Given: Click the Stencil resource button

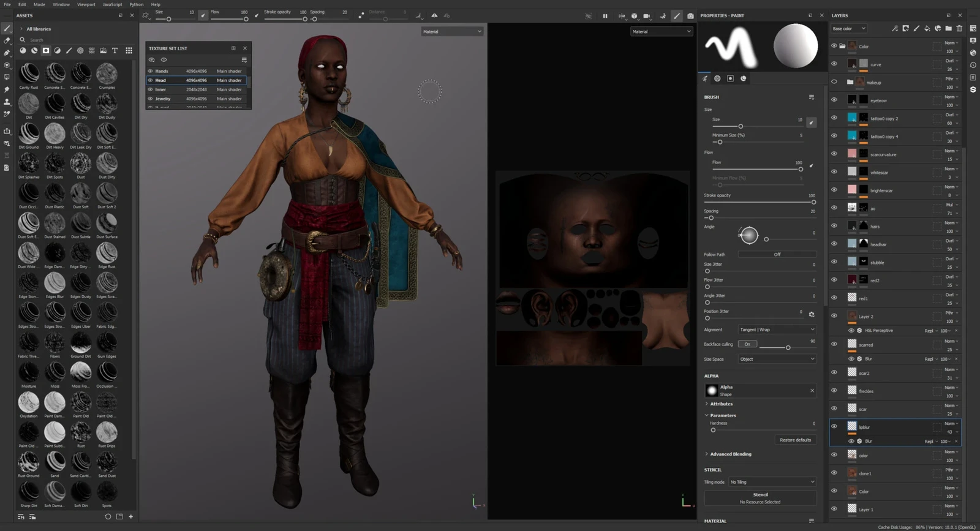Looking at the screenshot, I should (x=760, y=498).
